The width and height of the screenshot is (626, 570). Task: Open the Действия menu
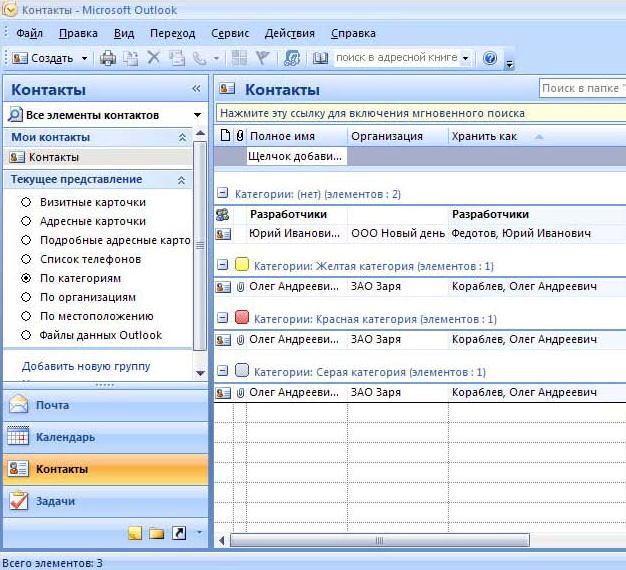pos(289,33)
